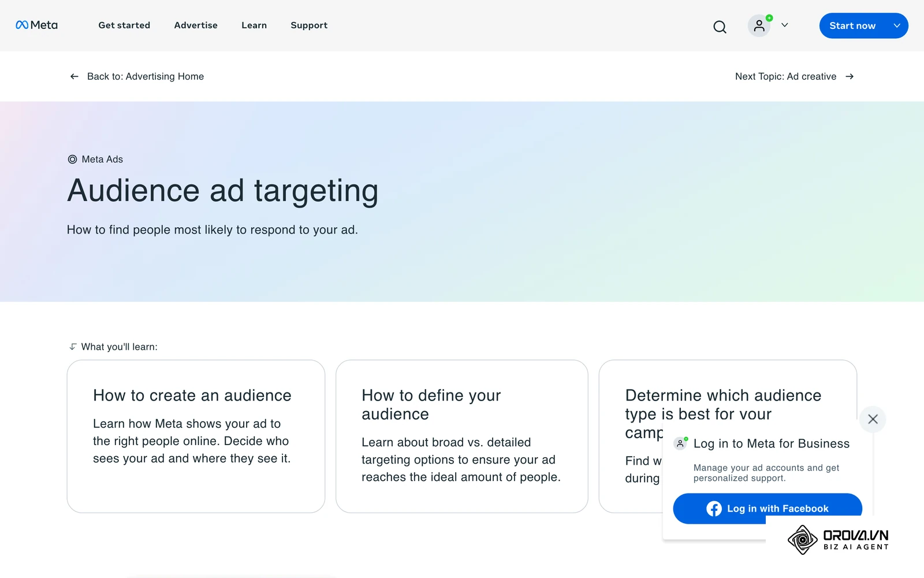Open the How to define your audience card
Image resolution: width=924 pixels, height=578 pixels.
point(462,436)
